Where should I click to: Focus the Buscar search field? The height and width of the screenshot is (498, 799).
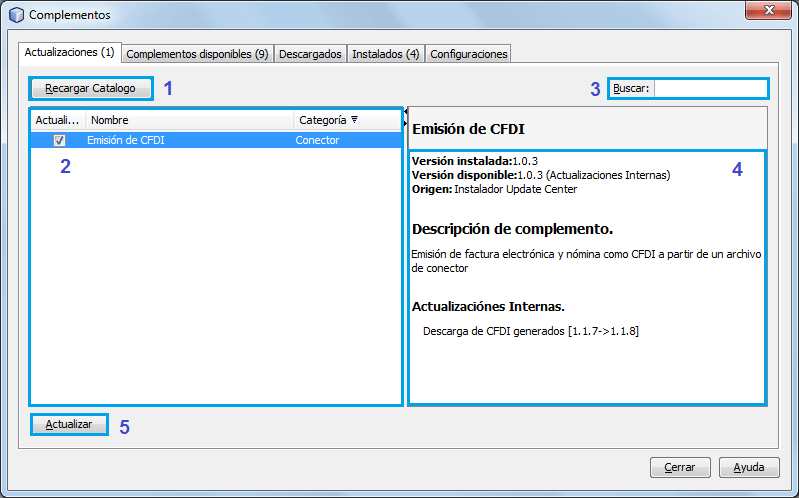(x=710, y=88)
